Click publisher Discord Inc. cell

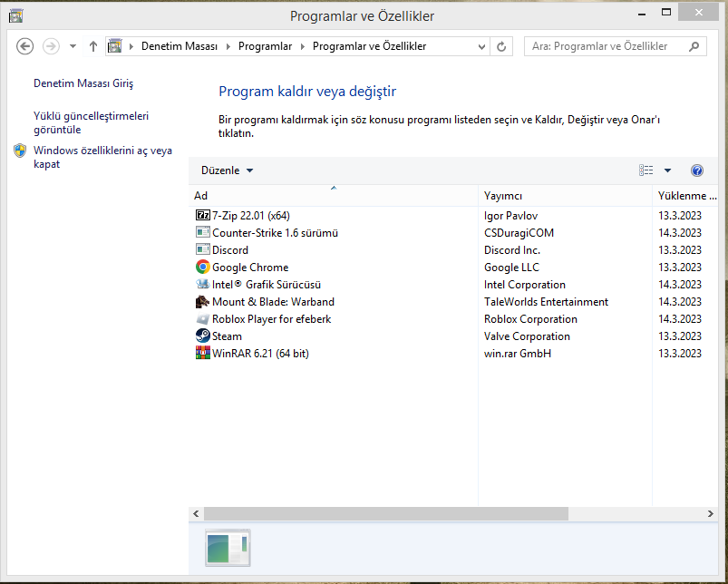coord(512,249)
